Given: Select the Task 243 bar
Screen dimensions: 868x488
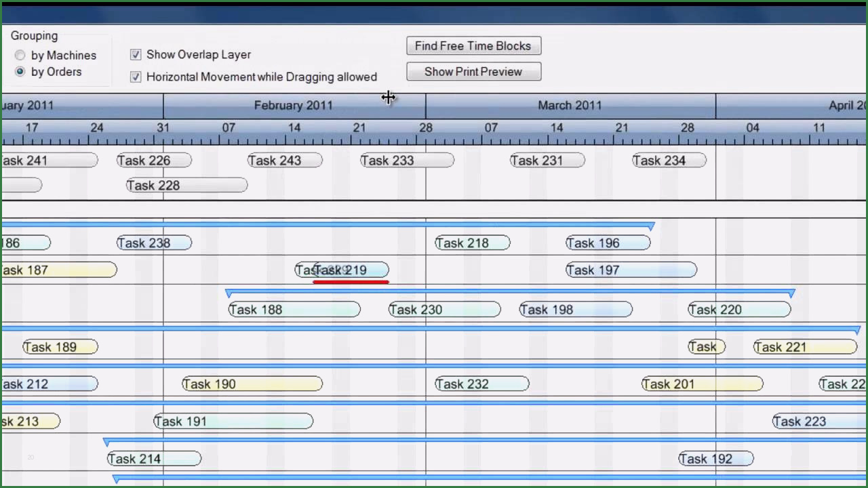Looking at the screenshot, I should coord(285,161).
